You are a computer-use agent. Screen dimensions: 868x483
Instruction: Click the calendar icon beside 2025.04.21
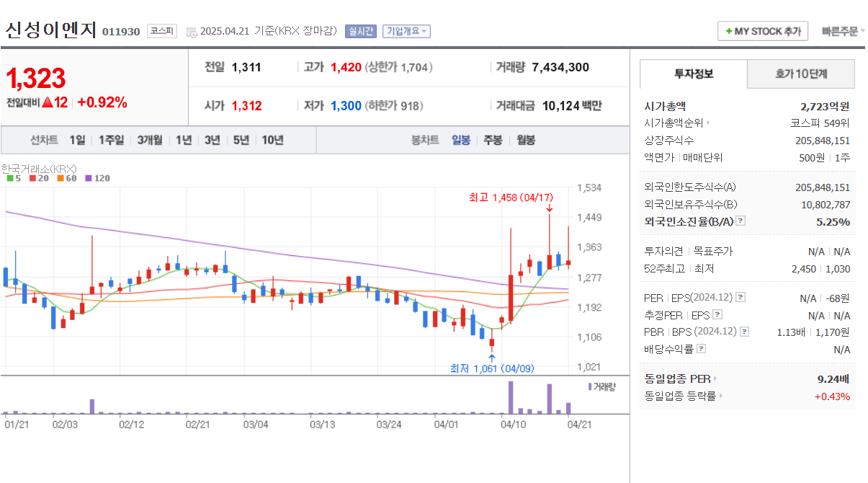[x=191, y=32]
